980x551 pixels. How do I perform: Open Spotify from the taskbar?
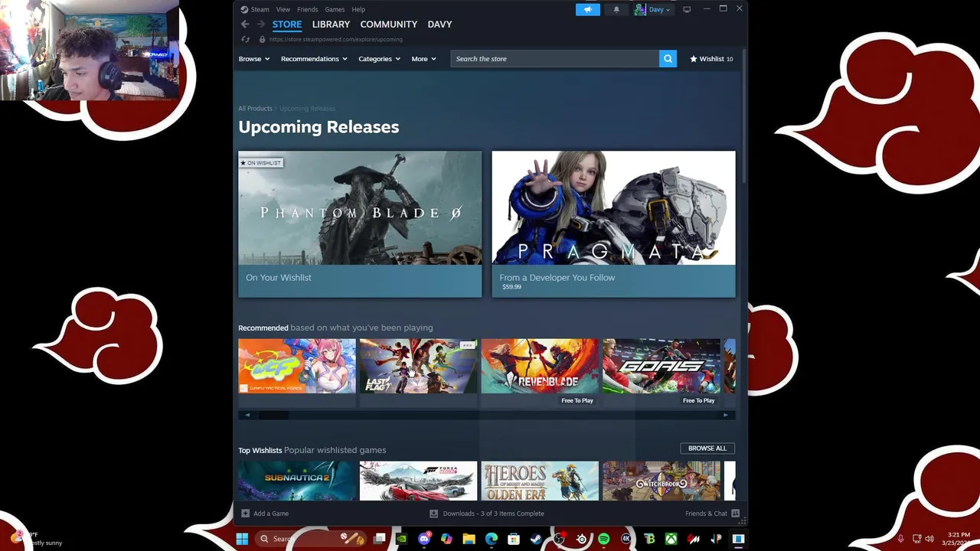point(603,539)
